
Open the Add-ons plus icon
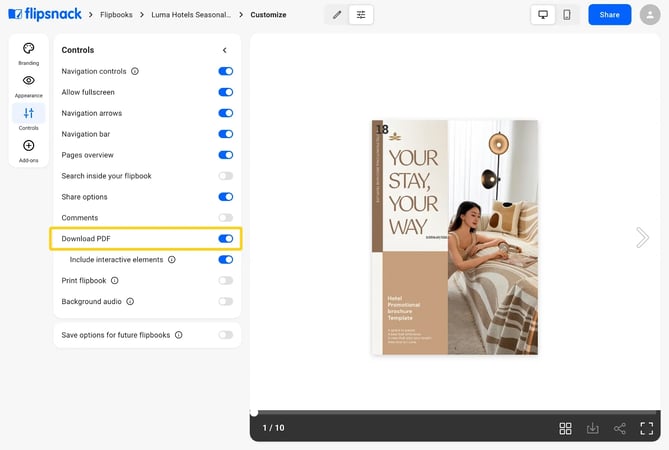(x=29, y=145)
